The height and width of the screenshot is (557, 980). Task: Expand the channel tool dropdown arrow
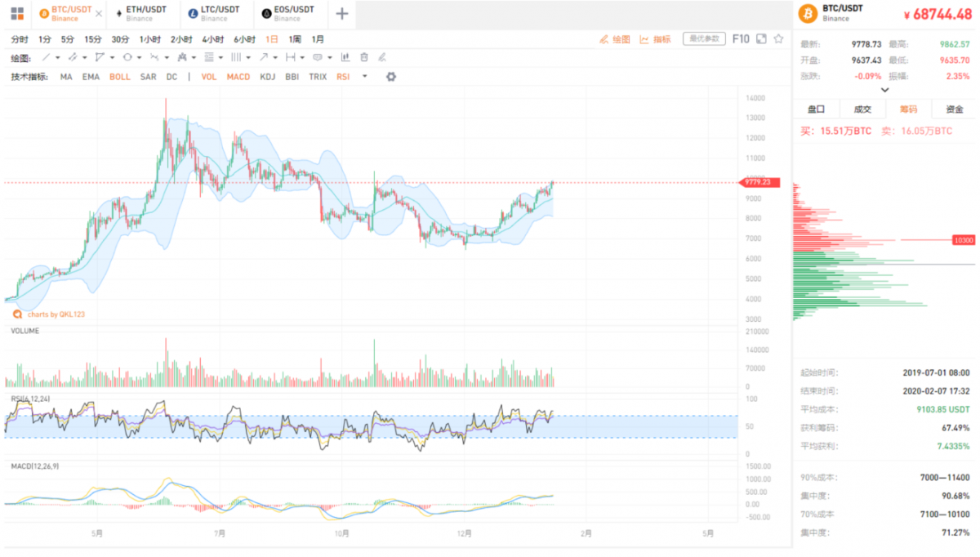(85, 57)
